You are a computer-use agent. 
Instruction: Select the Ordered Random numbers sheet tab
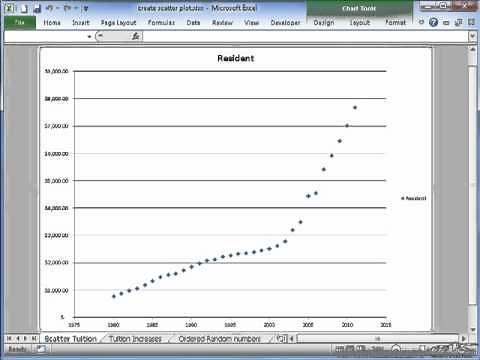220,339
